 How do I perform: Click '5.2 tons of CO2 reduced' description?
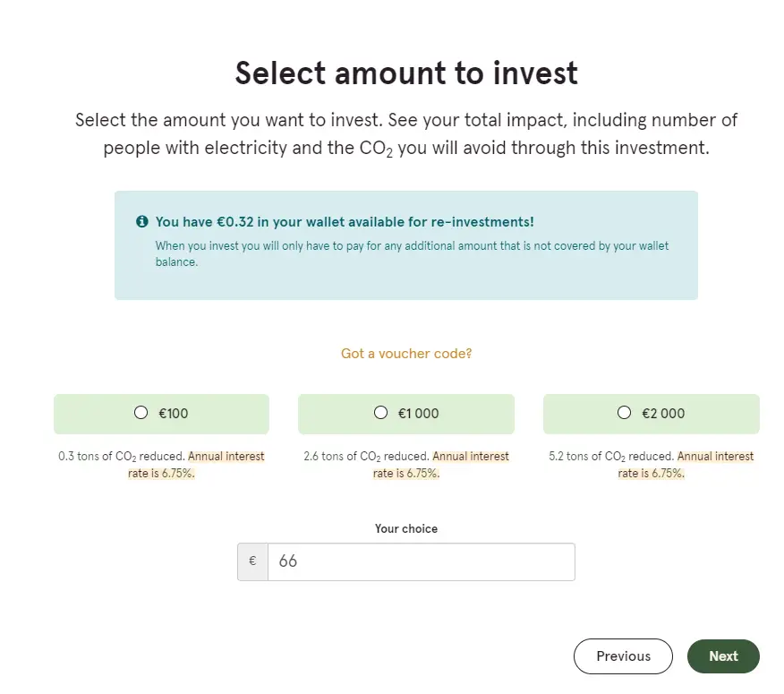click(611, 457)
